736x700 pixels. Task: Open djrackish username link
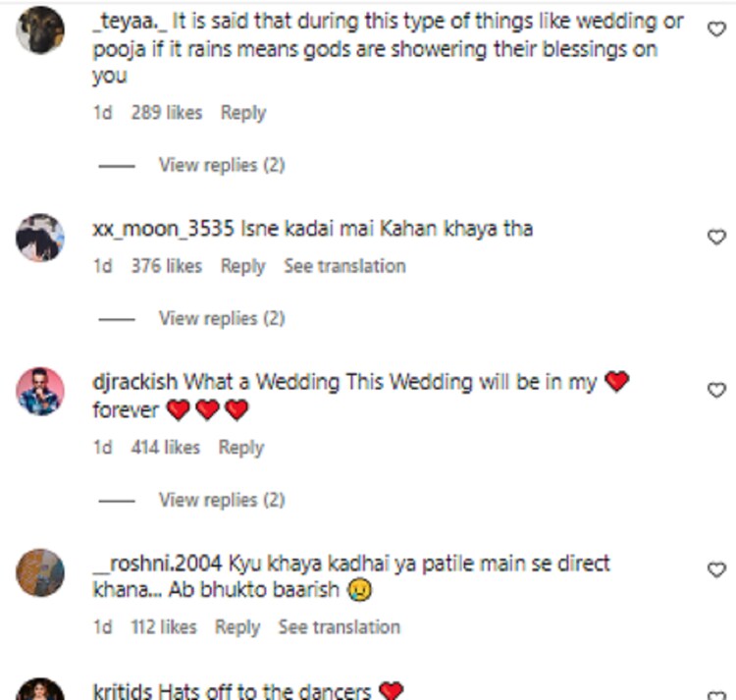coord(135,382)
